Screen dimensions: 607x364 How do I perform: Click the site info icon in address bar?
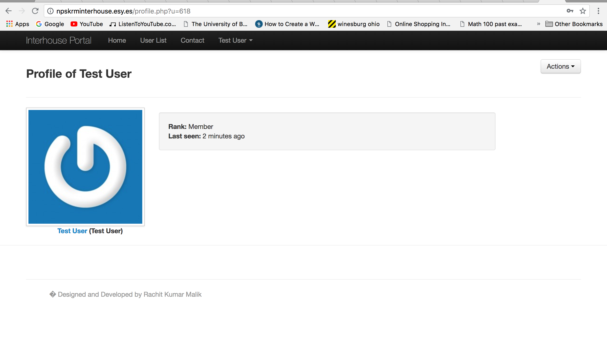tap(50, 11)
